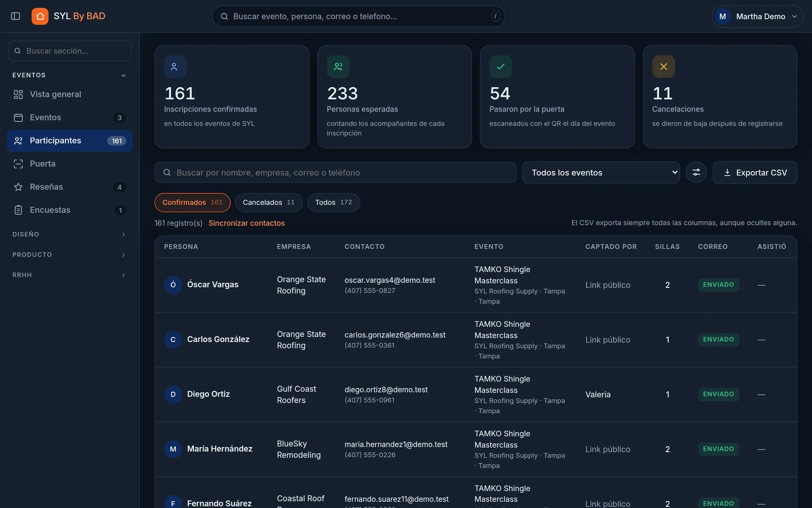Click the Eventos calendar icon
The image size is (812, 508).
18,118
